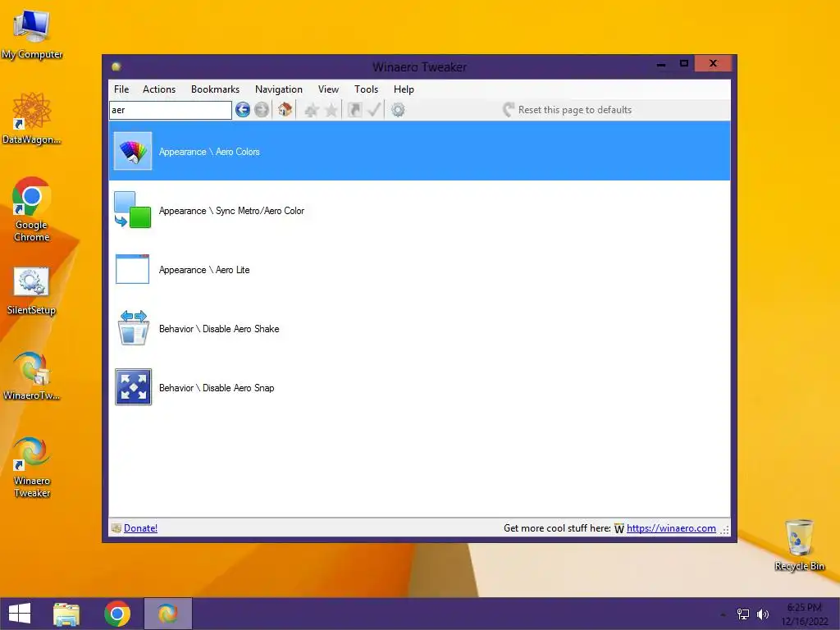
Task: Open the Tools menu
Action: 367,89
